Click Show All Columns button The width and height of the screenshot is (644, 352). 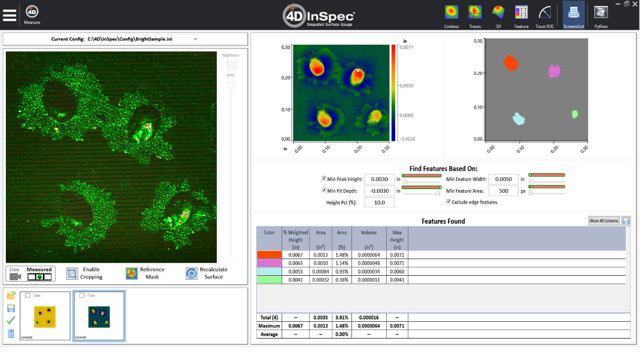[x=603, y=221]
